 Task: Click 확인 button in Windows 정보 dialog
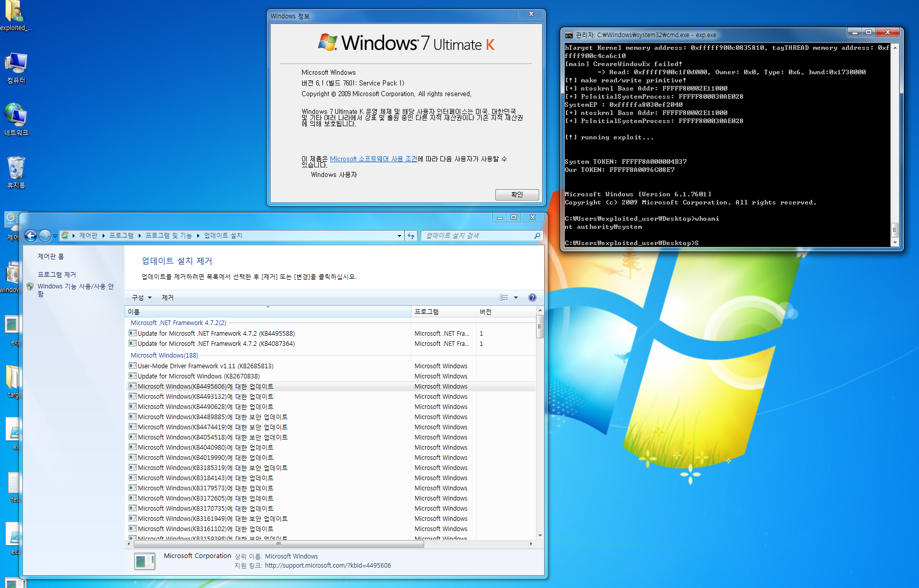pyautogui.click(x=517, y=194)
